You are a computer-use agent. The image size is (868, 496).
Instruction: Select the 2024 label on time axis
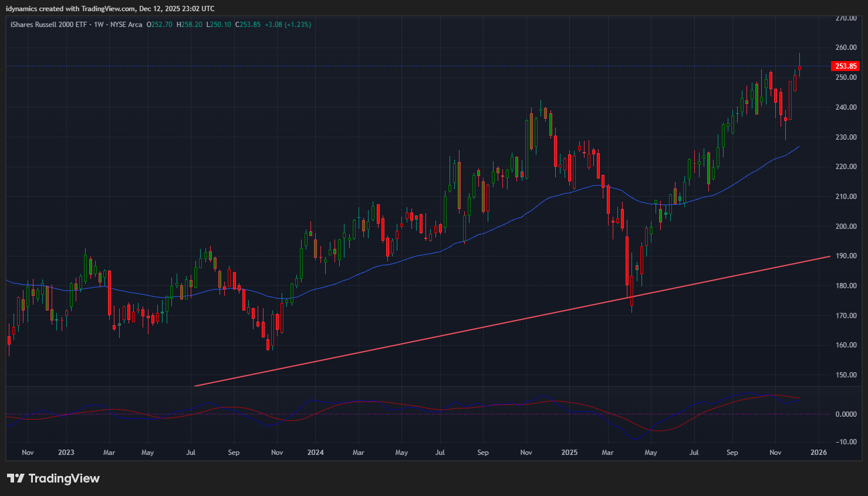(315, 453)
